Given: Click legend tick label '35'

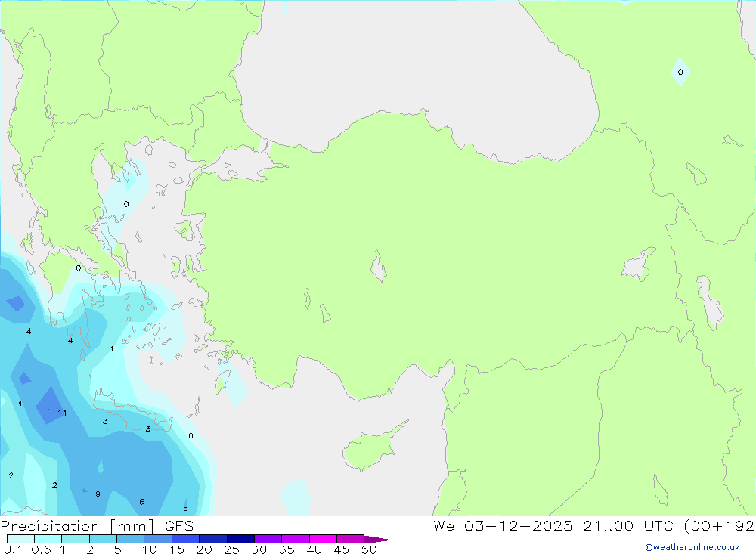Looking at the screenshot, I should 287,549.
